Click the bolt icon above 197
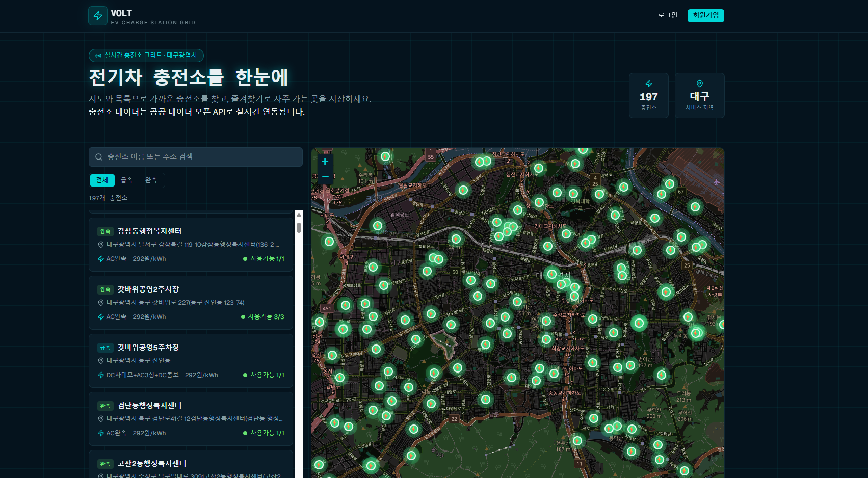 point(649,84)
